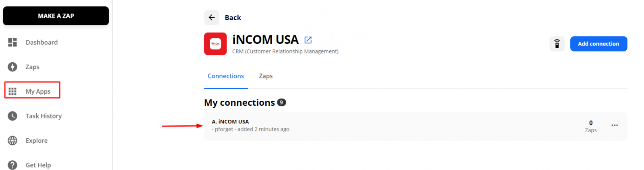Click the Dashboard grid icon in sidebar
This screenshot has width=644, height=170.
[x=12, y=42]
